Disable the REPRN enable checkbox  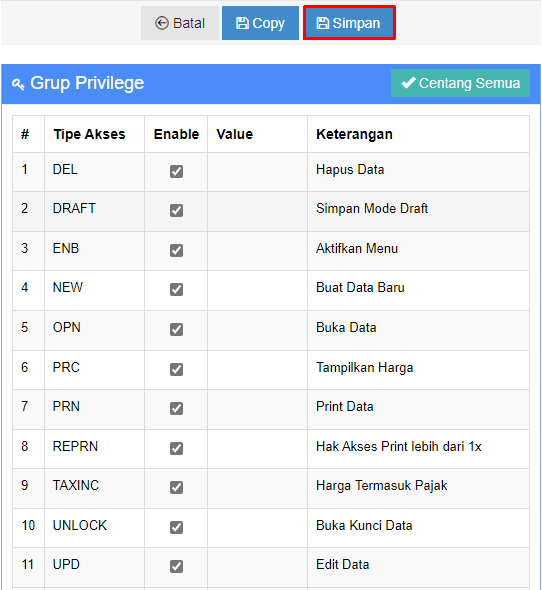pyautogui.click(x=176, y=448)
